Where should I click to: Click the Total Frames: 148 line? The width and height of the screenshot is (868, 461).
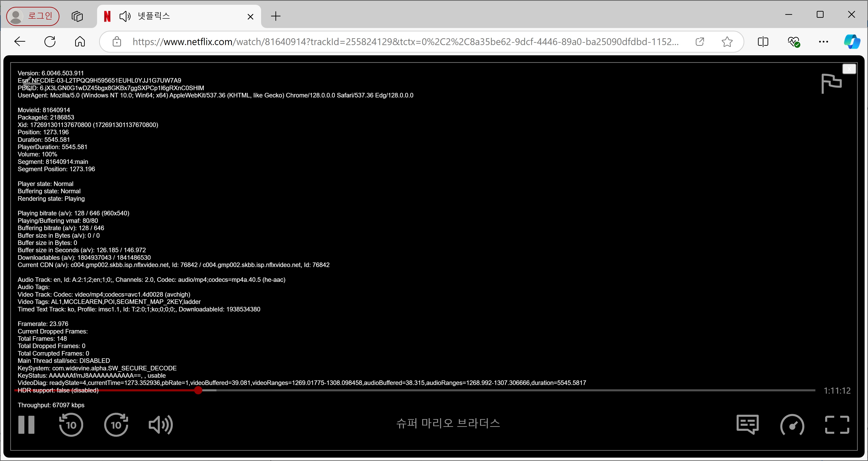pyautogui.click(x=42, y=339)
